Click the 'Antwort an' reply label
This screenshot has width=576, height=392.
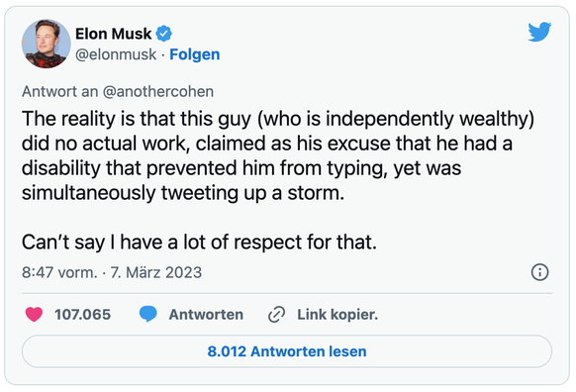[x=60, y=91]
